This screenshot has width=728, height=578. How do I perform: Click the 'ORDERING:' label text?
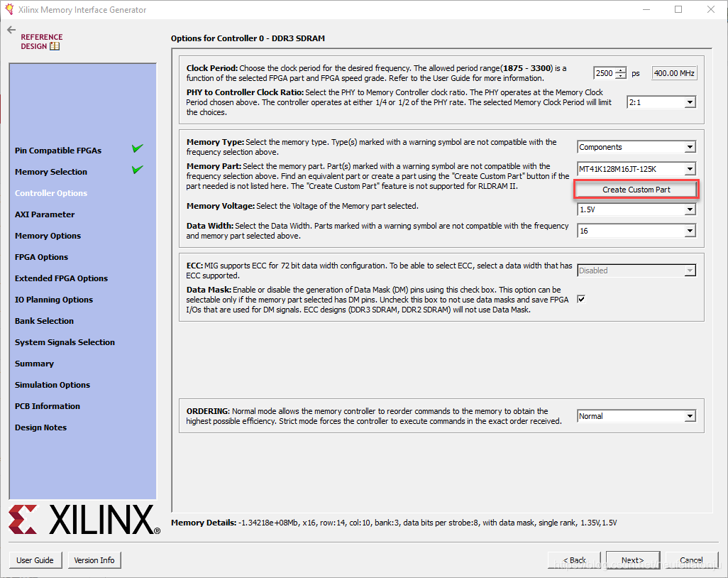(208, 411)
